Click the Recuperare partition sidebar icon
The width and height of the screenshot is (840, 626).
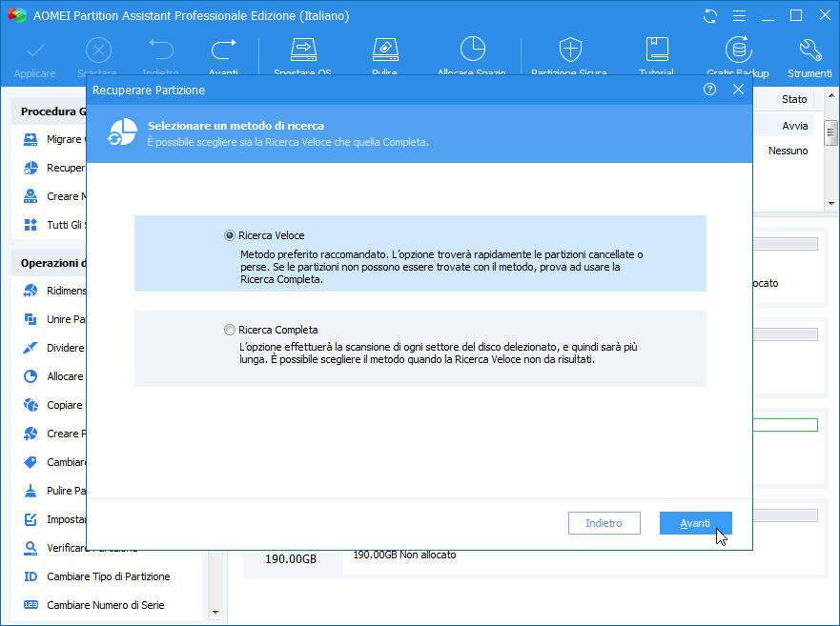[31, 168]
